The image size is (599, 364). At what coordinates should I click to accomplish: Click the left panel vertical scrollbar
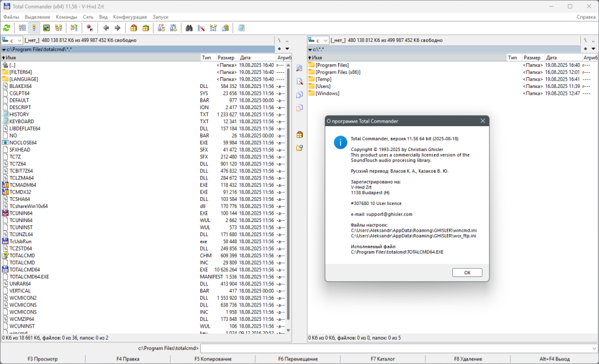[x=288, y=194]
